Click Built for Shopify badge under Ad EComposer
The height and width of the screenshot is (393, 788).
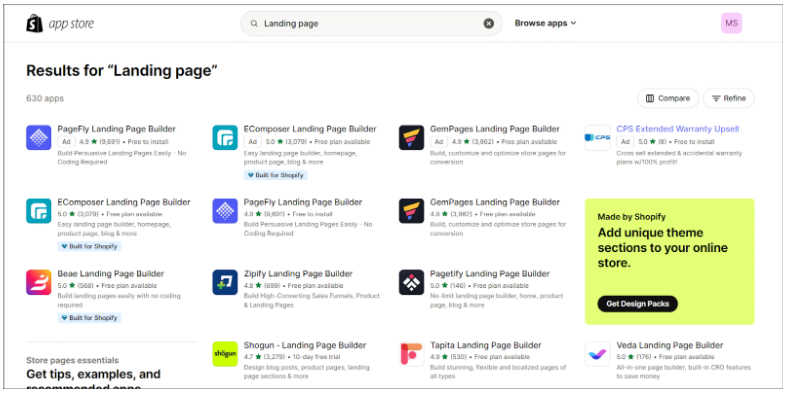275,175
